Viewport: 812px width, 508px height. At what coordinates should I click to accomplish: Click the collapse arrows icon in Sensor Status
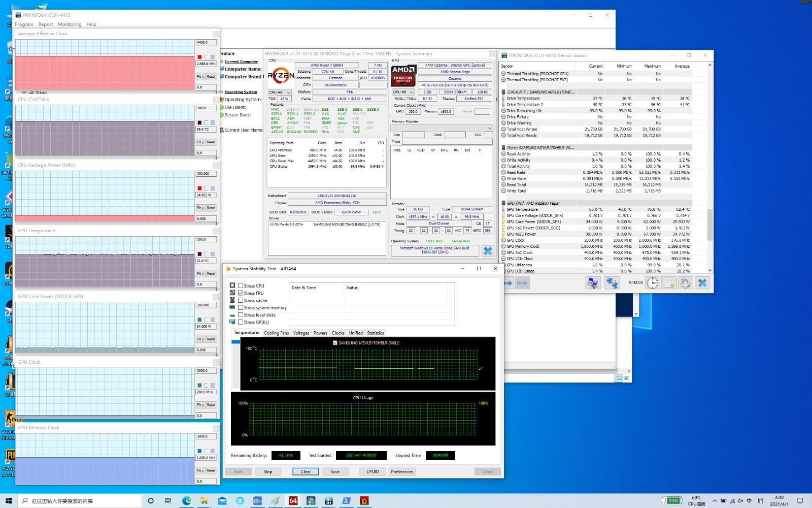[522, 283]
